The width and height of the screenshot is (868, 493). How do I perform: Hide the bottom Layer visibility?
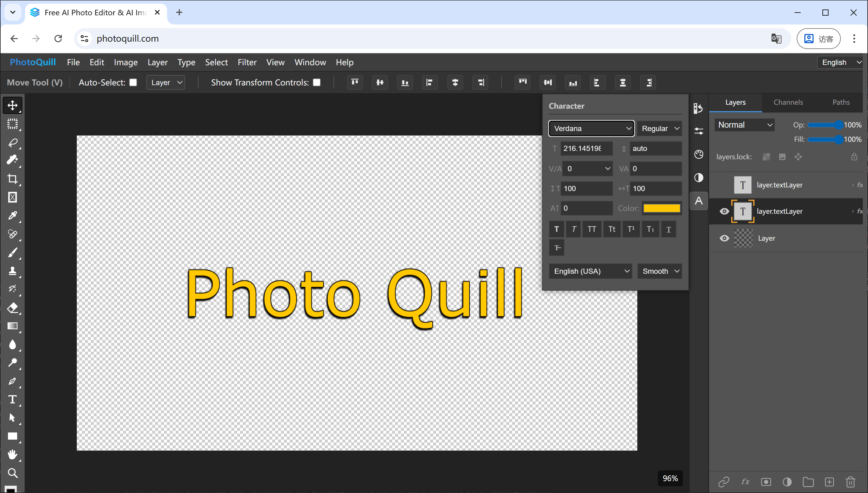[724, 238]
